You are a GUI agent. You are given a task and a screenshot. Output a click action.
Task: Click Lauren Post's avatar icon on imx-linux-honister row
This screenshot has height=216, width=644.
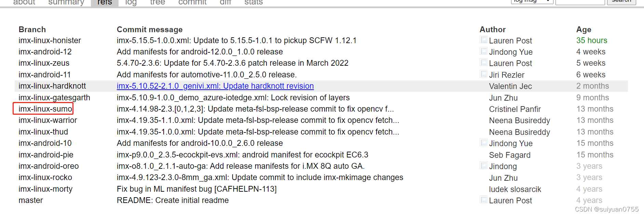point(483,40)
